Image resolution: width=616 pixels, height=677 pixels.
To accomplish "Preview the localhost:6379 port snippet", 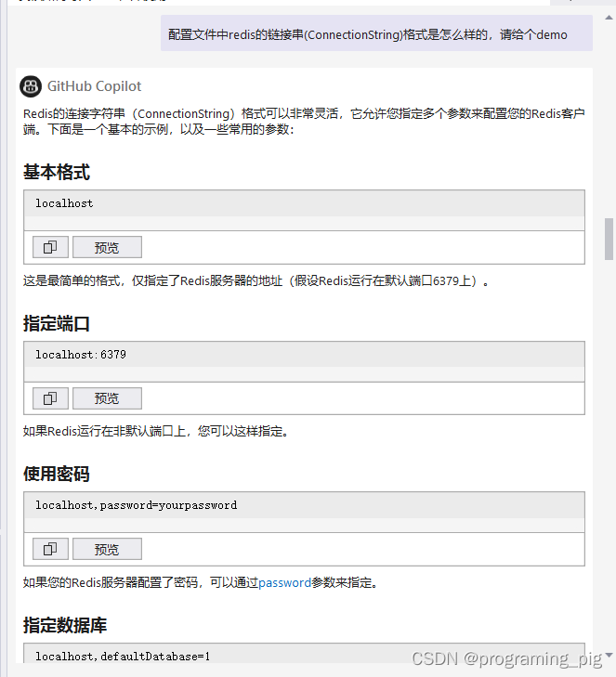I will 107,398.
